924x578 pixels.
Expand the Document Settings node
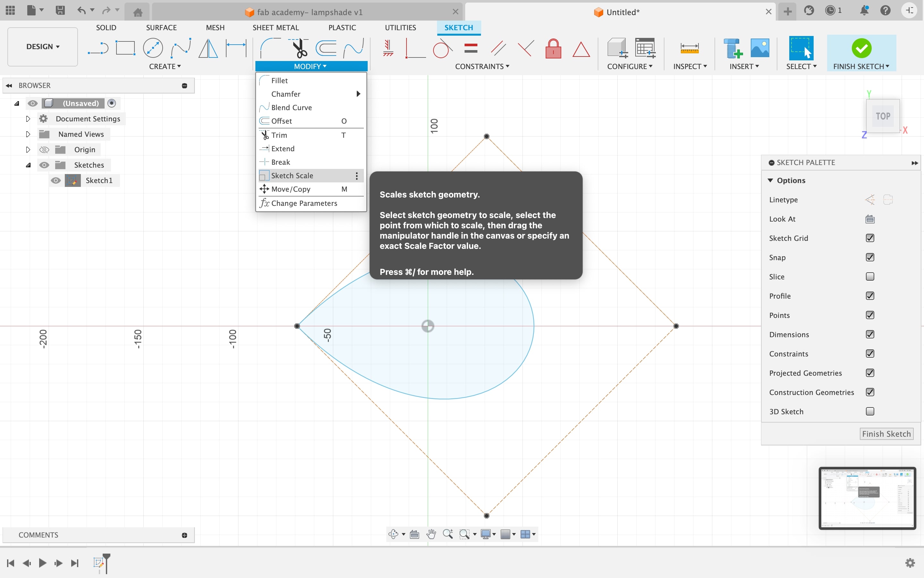pos(28,118)
